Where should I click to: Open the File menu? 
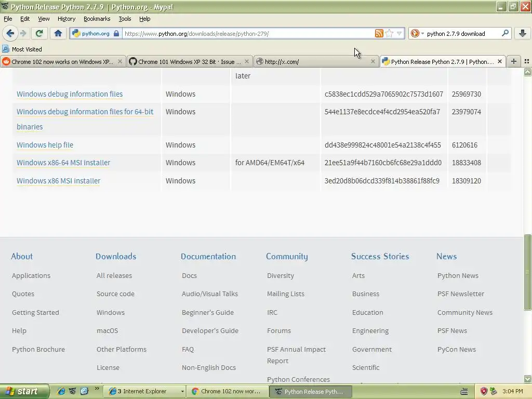[8, 19]
